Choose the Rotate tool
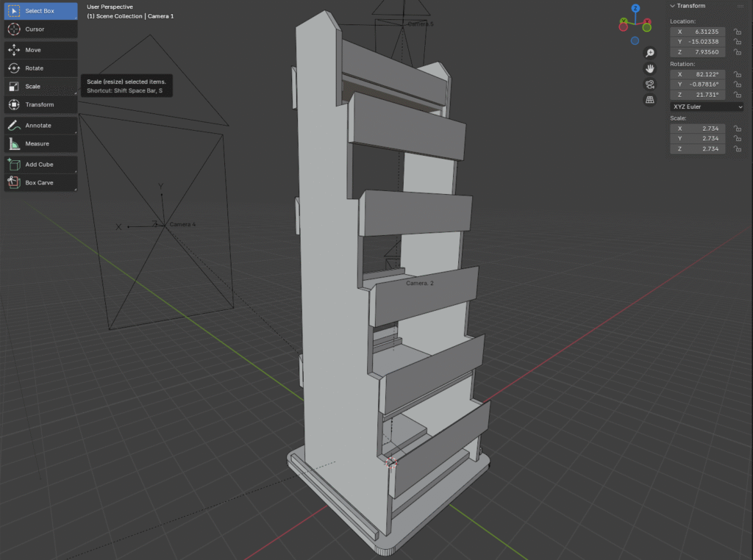 pyautogui.click(x=40, y=68)
